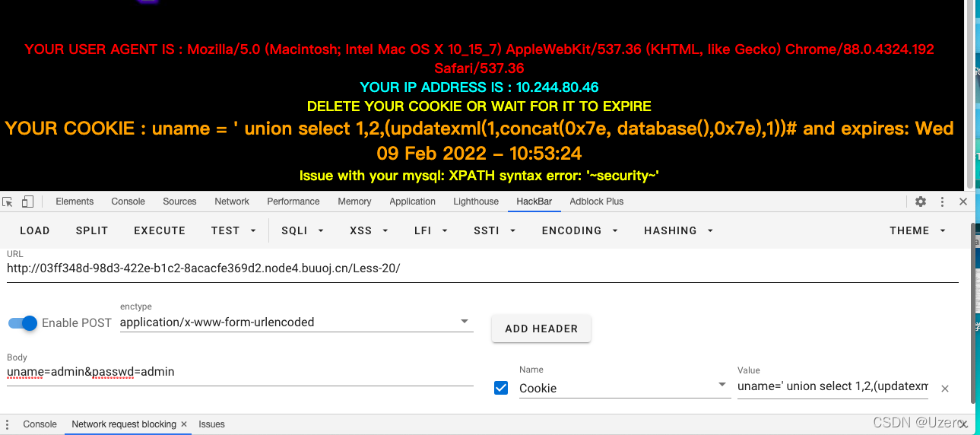
Task: Click HackBar EXECUTE button
Action: [160, 230]
